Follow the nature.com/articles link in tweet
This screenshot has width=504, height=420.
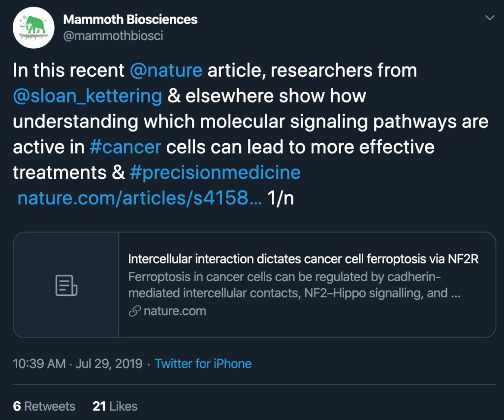139,198
